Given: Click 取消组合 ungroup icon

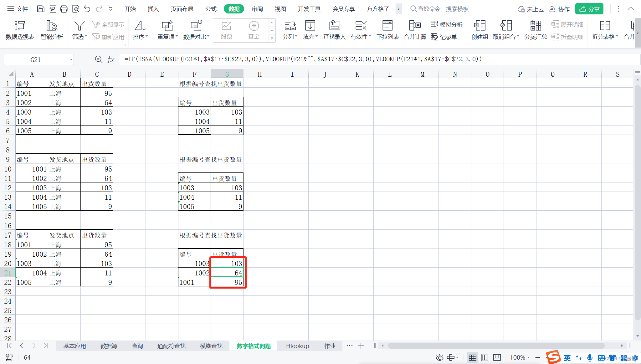Looking at the screenshot, I should click(506, 26).
